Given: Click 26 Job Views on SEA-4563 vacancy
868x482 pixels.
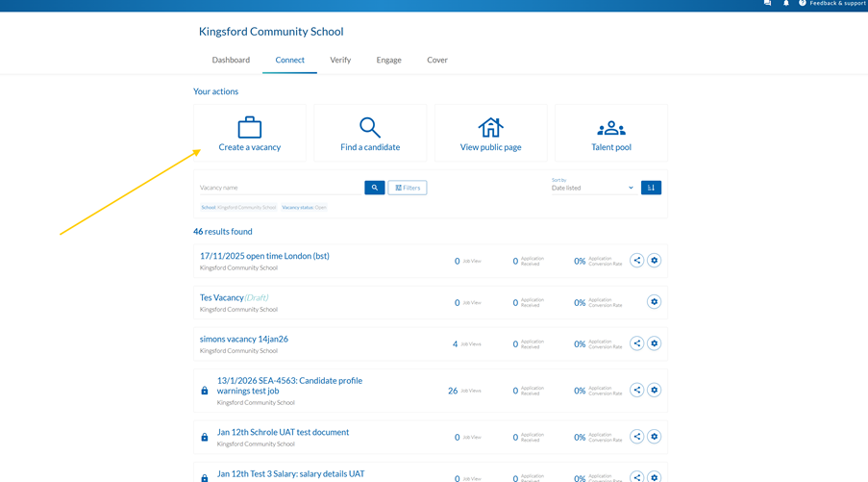Looking at the screenshot, I should point(464,391).
